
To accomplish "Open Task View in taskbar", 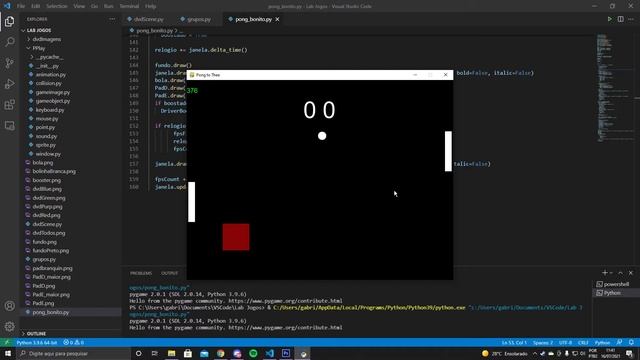I will pyautogui.click(x=155, y=353).
